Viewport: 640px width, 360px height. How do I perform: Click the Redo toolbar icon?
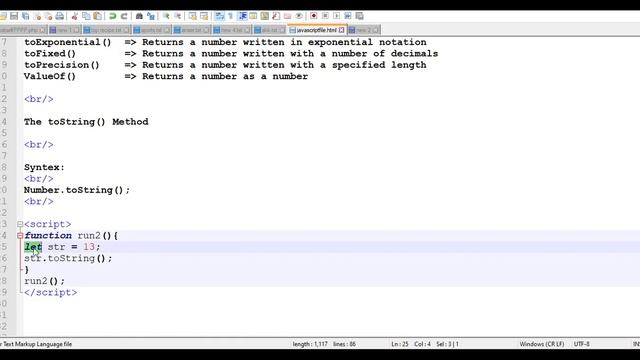pos(124,16)
